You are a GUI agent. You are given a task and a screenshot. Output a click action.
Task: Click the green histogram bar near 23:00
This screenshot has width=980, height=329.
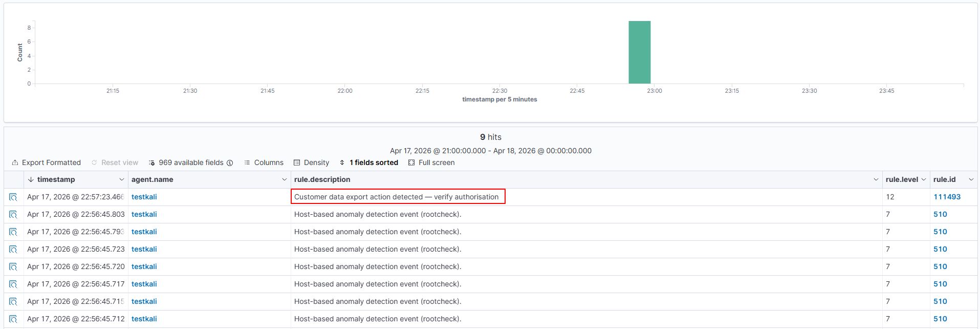coord(639,52)
